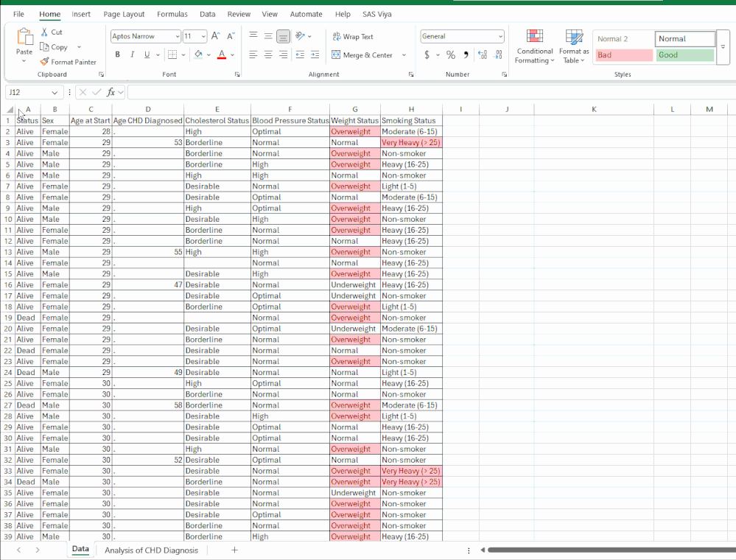The width and height of the screenshot is (736, 560).
Task: Apply the Normal 2 cell style
Action: [x=624, y=39]
